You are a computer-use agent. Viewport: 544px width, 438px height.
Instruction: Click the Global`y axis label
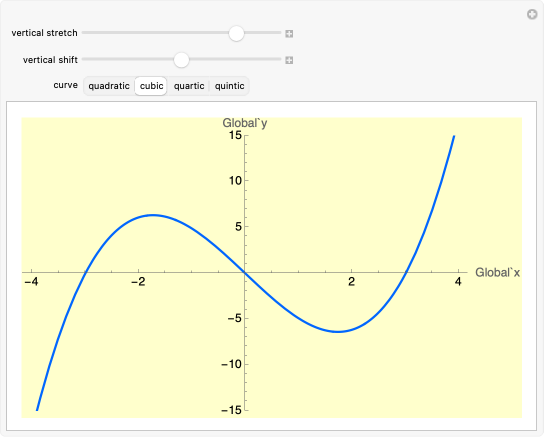point(245,123)
